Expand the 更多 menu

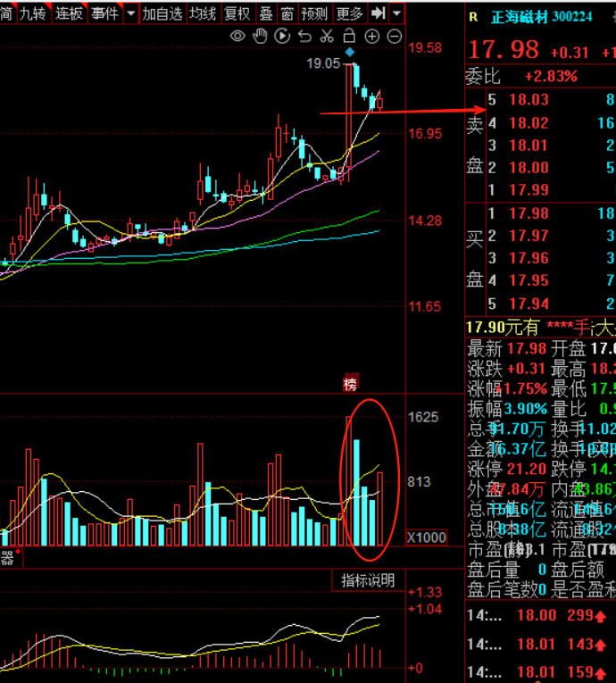(350, 13)
